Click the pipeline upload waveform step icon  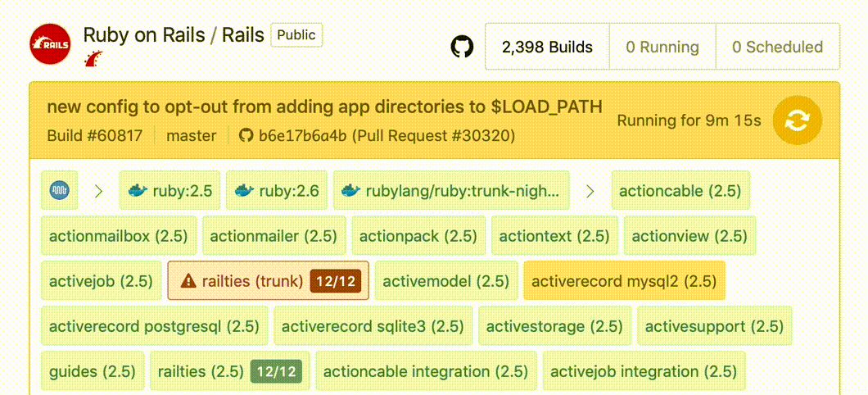(x=59, y=191)
